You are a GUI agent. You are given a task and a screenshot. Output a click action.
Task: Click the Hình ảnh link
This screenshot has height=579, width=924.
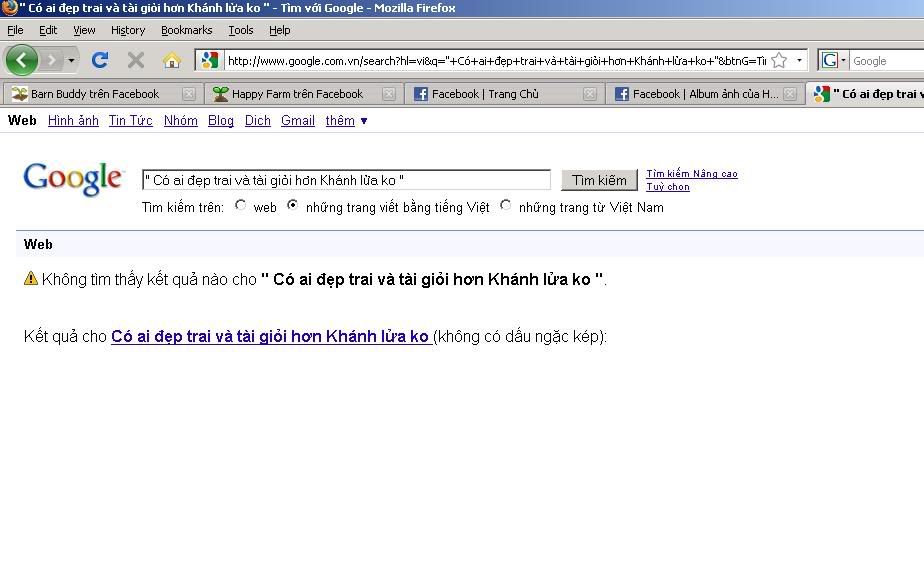[x=73, y=121]
